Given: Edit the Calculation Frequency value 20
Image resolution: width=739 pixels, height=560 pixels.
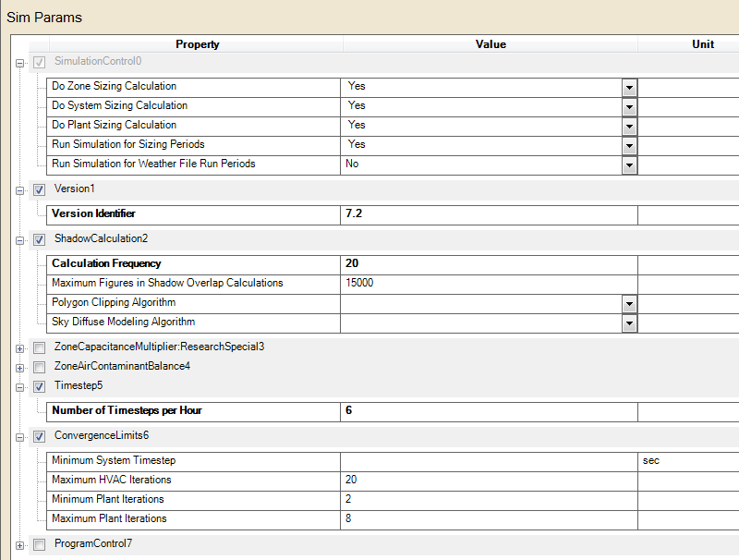Looking at the screenshot, I should click(489, 265).
